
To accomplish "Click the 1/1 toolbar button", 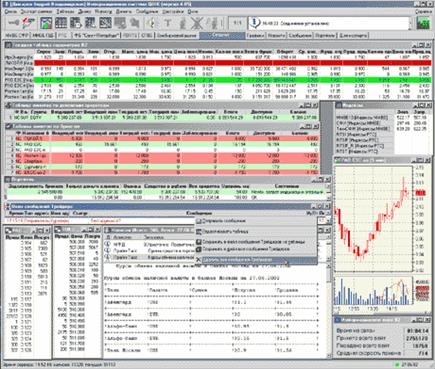I will (237, 23).
